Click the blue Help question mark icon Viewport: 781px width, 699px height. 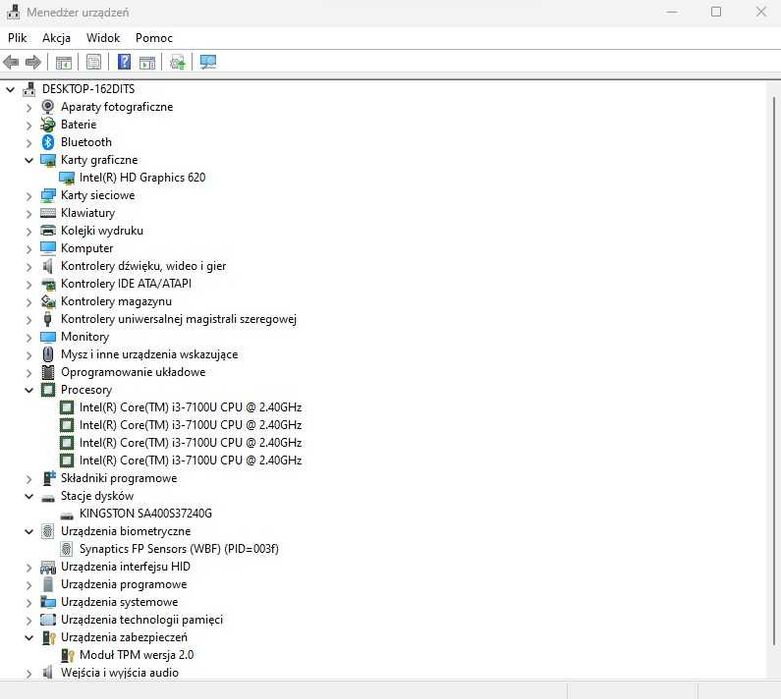124,62
